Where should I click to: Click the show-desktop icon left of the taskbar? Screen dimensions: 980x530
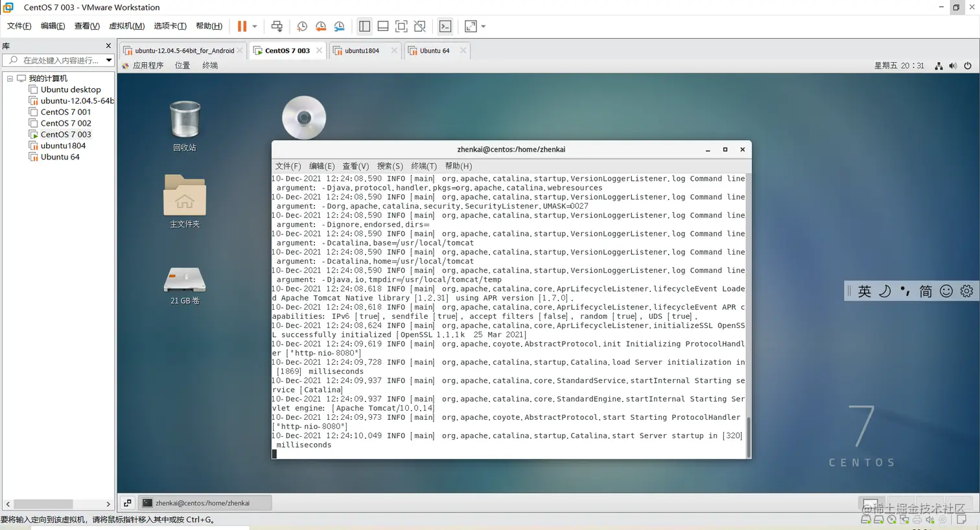[x=128, y=503]
